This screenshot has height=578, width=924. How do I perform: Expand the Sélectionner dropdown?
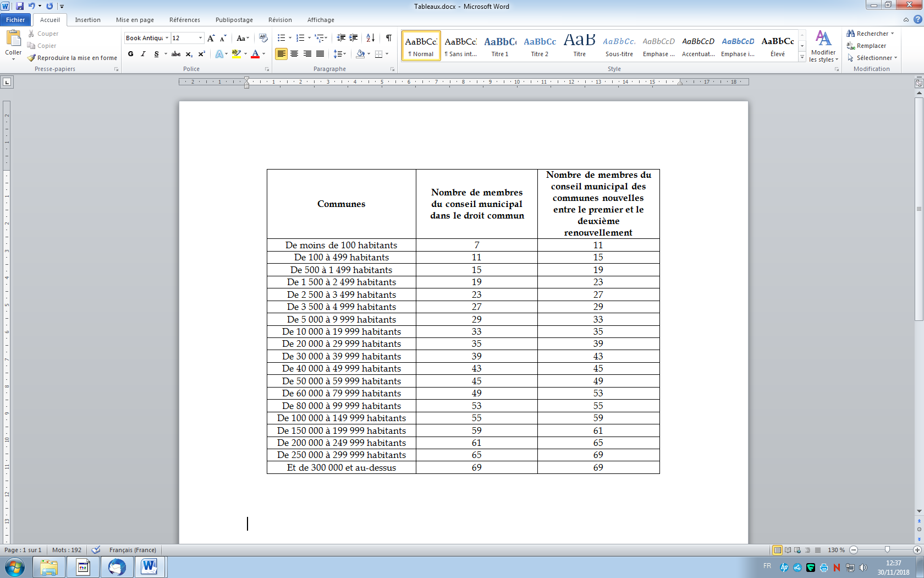point(876,58)
